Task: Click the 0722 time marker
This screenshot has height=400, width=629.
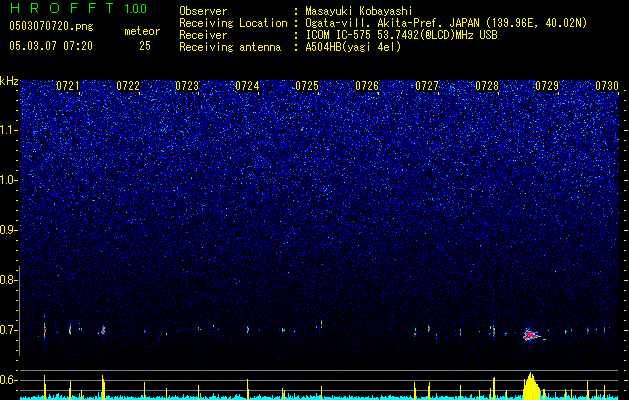Action: coord(128,86)
